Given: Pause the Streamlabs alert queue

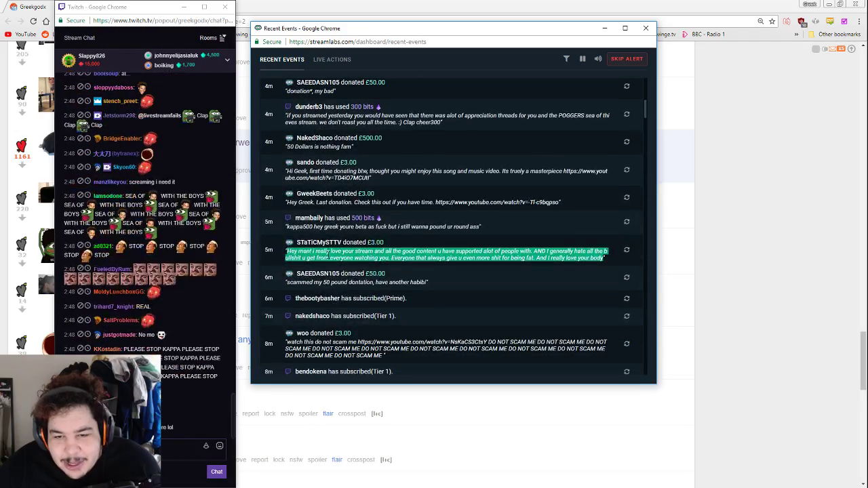Looking at the screenshot, I should (x=583, y=59).
